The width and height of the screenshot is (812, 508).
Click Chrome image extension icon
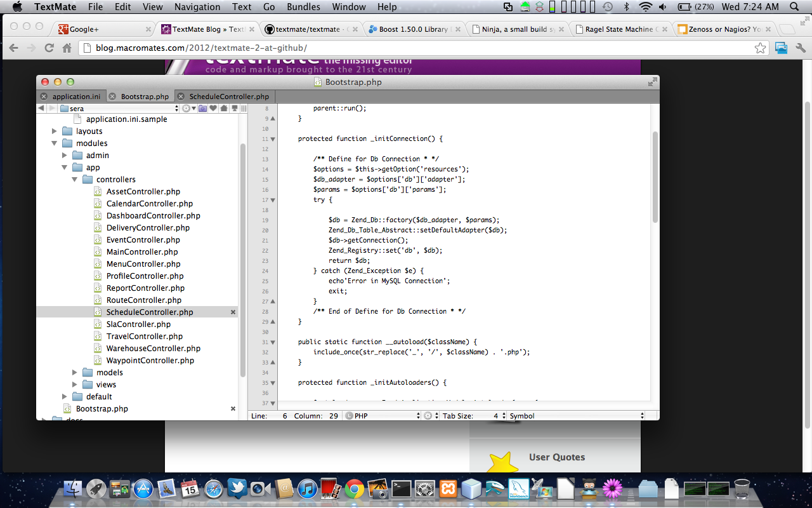click(x=782, y=48)
